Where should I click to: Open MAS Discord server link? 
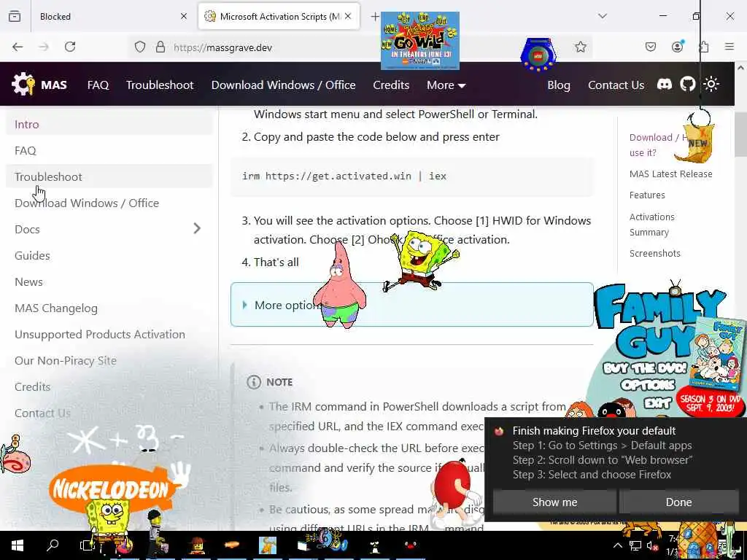pyautogui.click(x=664, y=85)
